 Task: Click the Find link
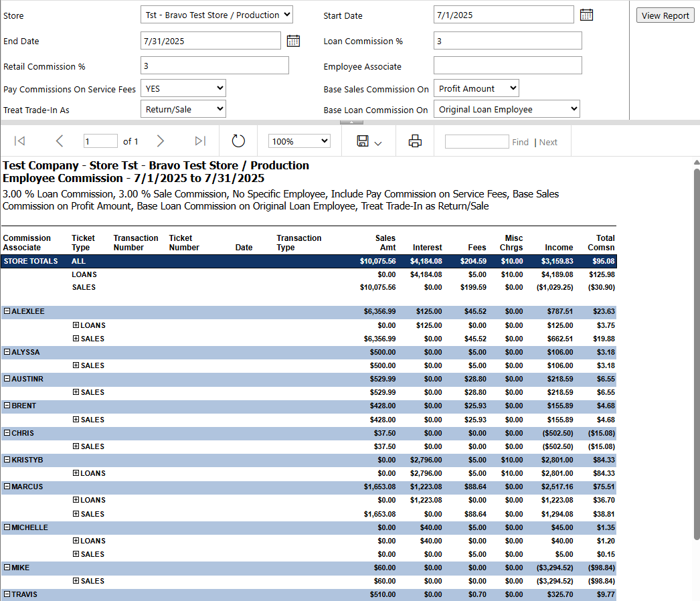click(x=520, y=142)
